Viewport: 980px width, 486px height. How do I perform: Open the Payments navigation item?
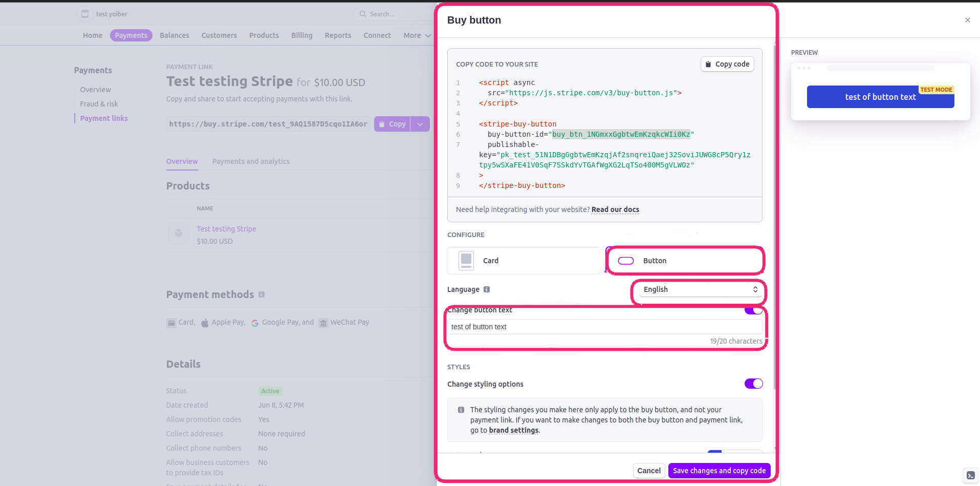pos(131,35)
